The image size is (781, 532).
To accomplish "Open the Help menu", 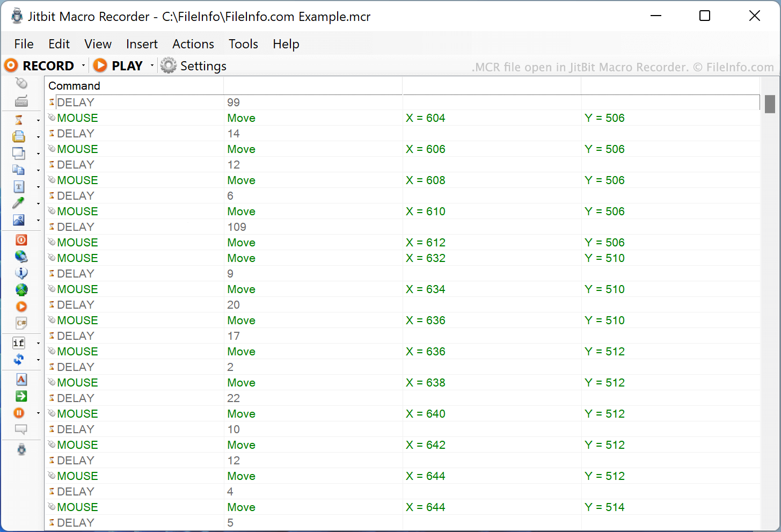I will [x=286, y=44].
